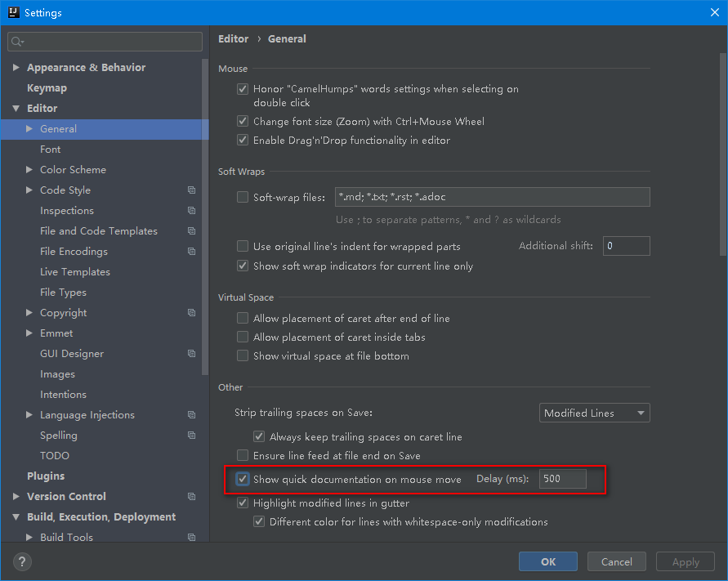Click the search magnifier icon in settings
The image size is (728, 581).
[x=17, y=42]
